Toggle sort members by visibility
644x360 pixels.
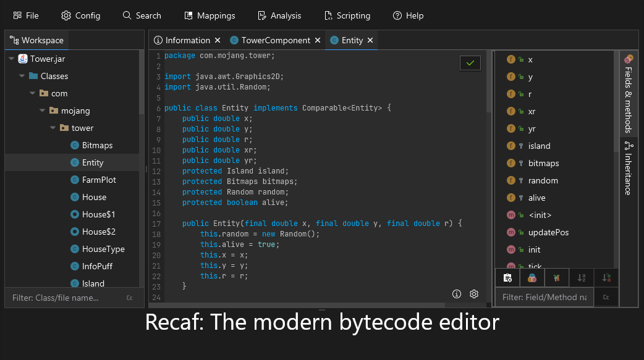pyautogui.click(x=606, y=278)
